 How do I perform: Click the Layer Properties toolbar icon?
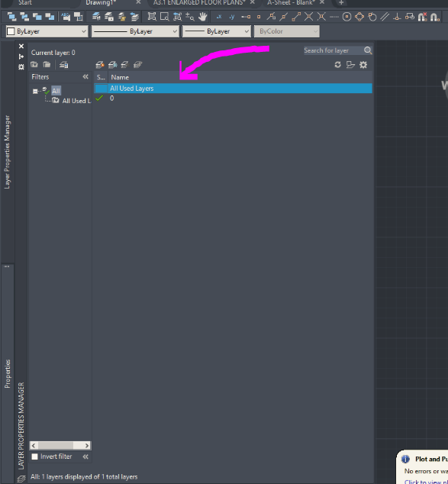[96, 17]
